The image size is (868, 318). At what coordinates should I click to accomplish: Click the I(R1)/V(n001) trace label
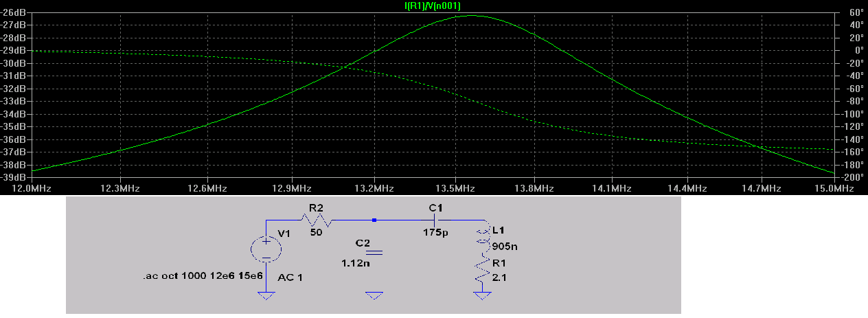(x=433, y=5)
